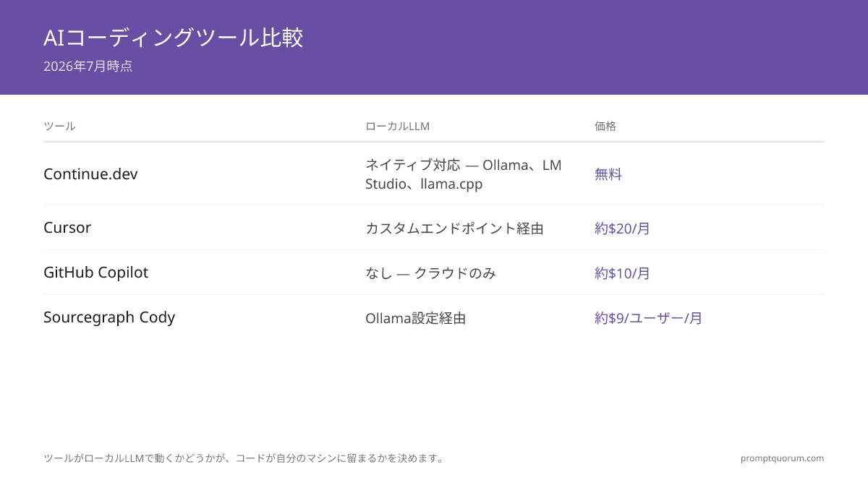868x488 pixels.
Task: Select the Cursor tool name
Action: click(67, 228)
